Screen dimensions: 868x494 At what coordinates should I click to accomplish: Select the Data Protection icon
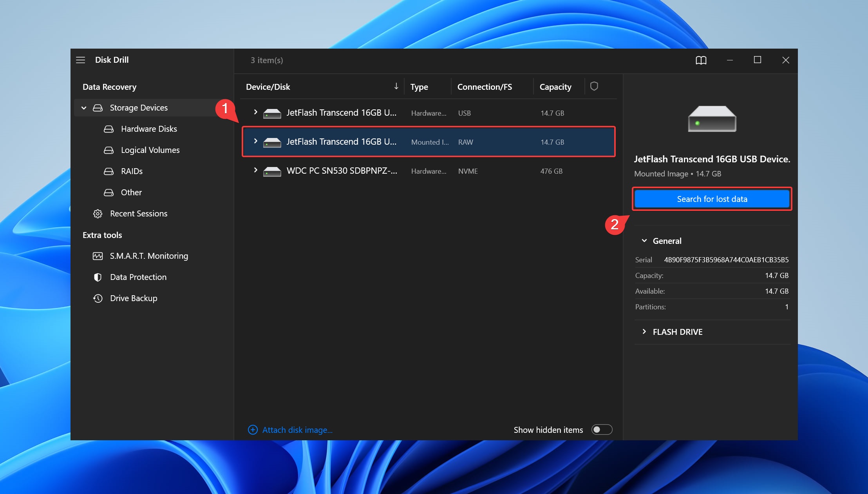point(97,277)
